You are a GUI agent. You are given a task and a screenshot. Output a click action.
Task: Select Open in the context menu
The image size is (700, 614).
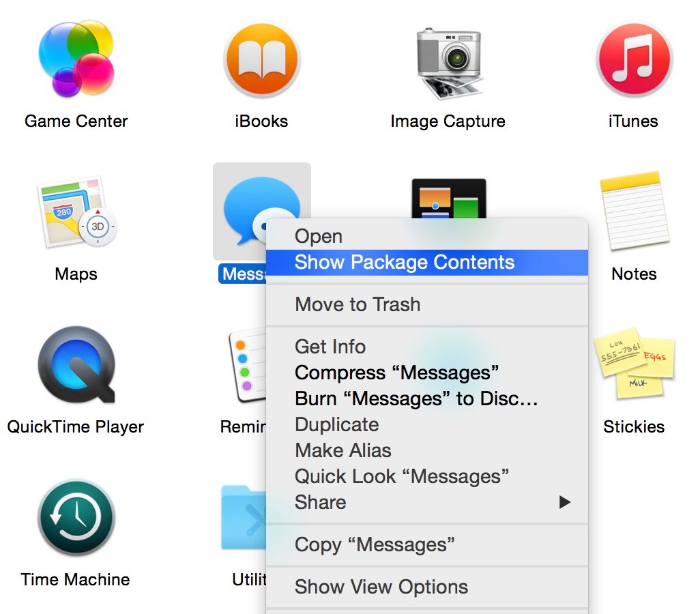pyautogui.click(x=319, y=237)
